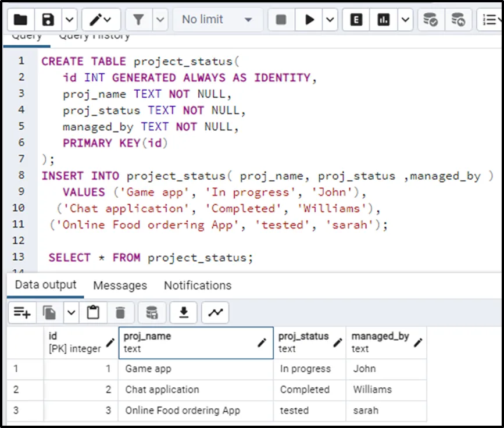Click the Save File disk icon

click(48, 20)
